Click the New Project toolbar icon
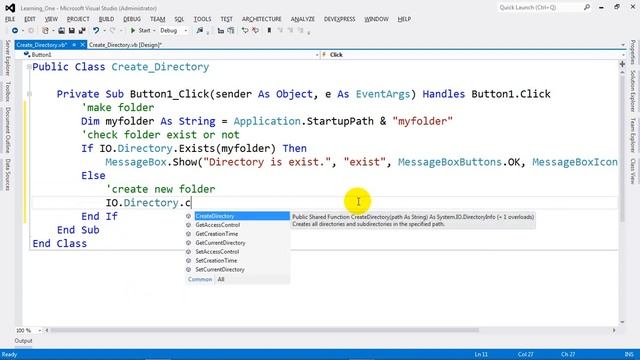640x360 pixels. [45, 31]
